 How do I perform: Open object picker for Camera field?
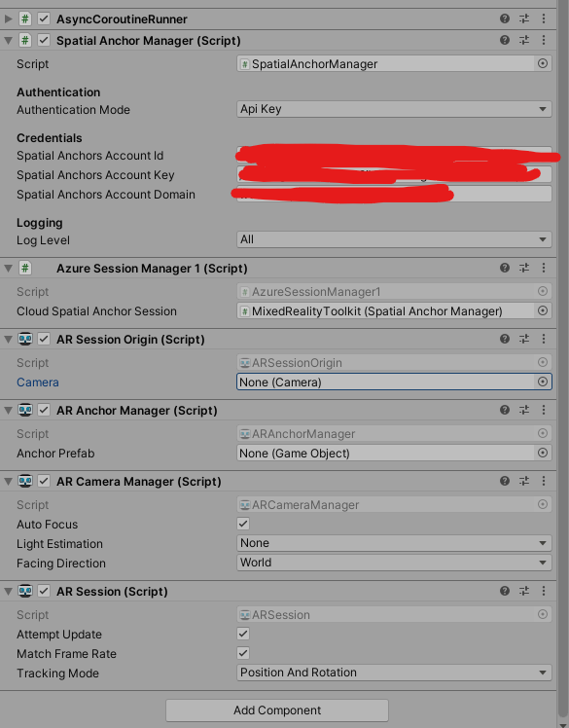(542, 382)
